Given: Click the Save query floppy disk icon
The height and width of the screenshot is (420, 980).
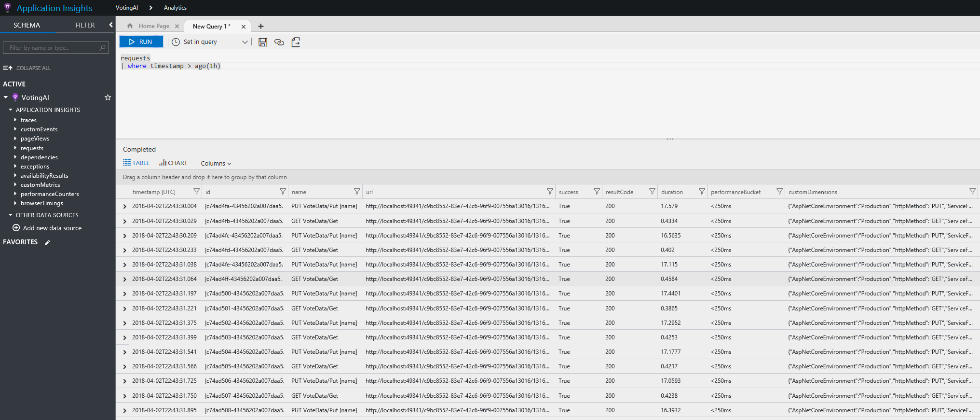Looking at the screenshot, I should [263, 42].
